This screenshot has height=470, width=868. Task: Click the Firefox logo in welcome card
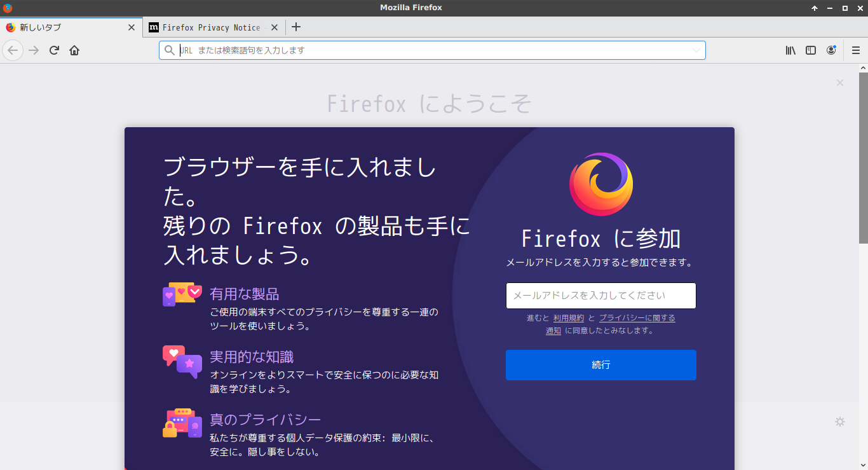(600, 184)
